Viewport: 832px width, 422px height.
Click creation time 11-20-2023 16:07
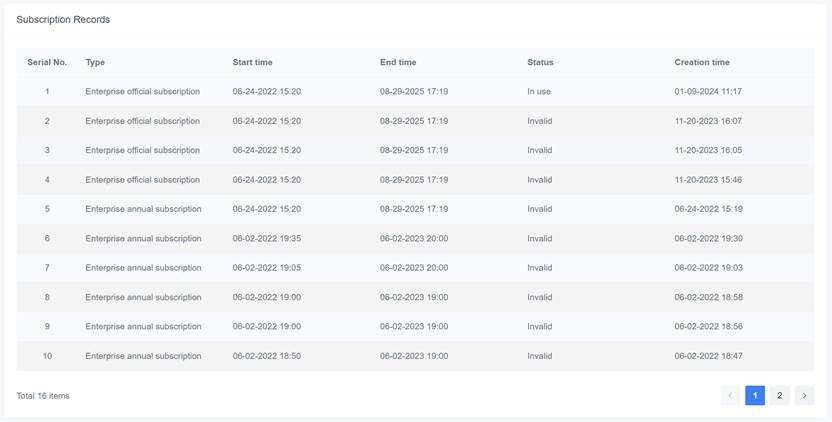pyautogui.click(x=708, y=121)
